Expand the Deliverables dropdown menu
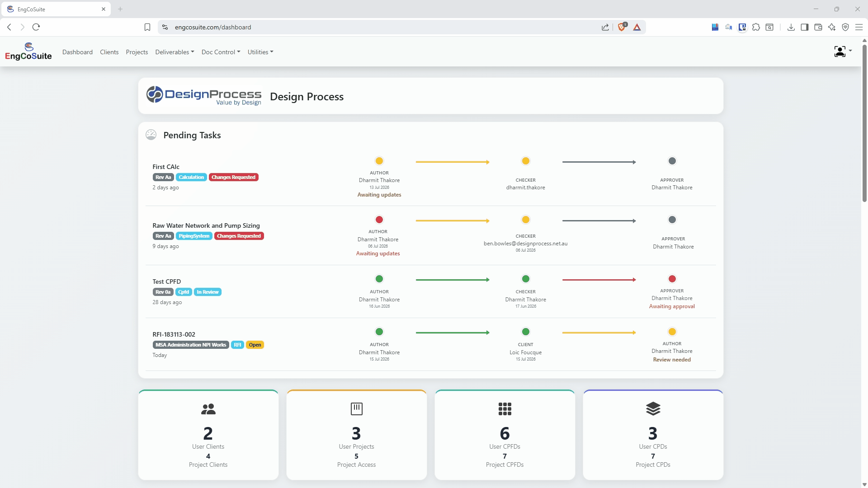The image size is (868, 488). pyautogui.click(x=175, y=52)
